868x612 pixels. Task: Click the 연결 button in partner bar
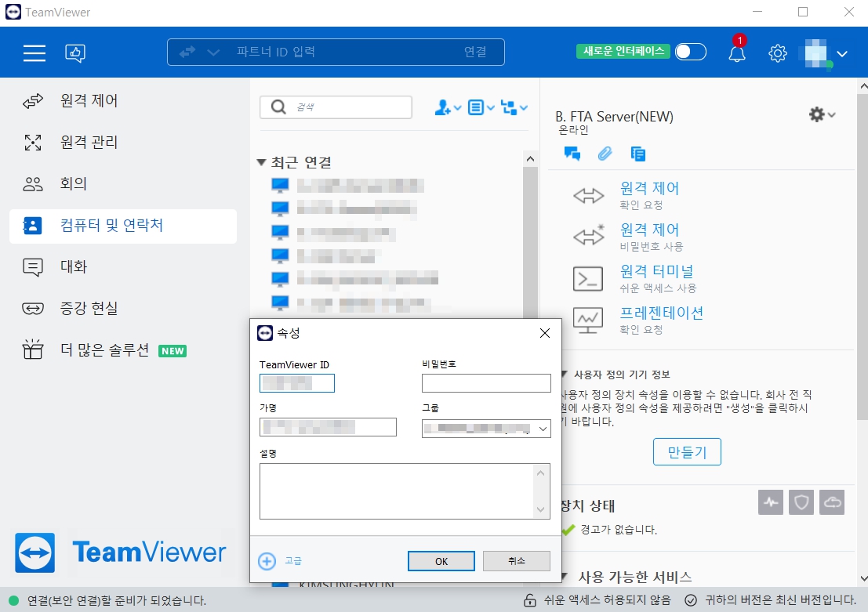tap(475, 52)
